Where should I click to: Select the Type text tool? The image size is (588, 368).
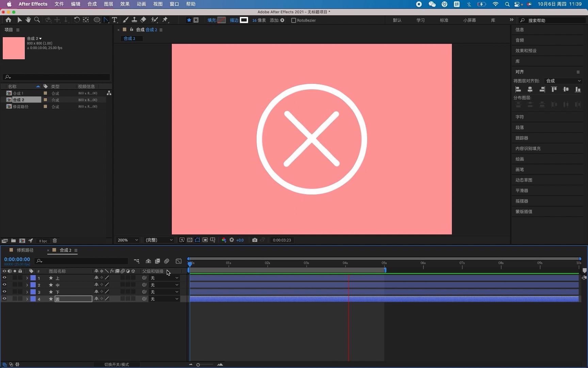pos(115,20)
